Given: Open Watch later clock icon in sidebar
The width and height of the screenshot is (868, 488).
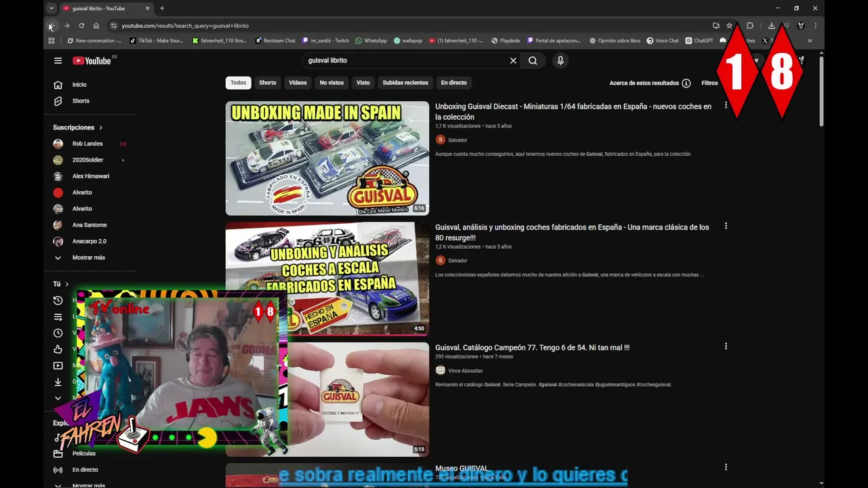Looking at the screenshot, I should 58,333.
